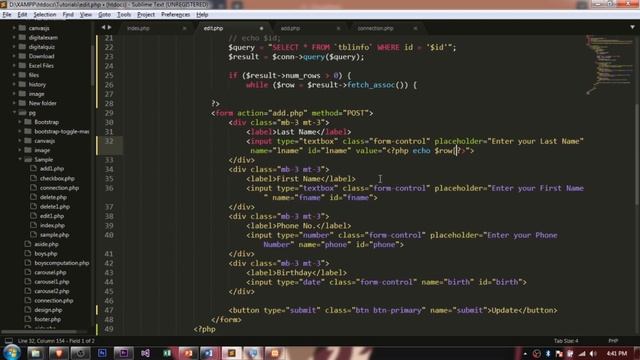This screenshot has width=640, height=360.
Task: Expand the history folder
Action: 14,84
